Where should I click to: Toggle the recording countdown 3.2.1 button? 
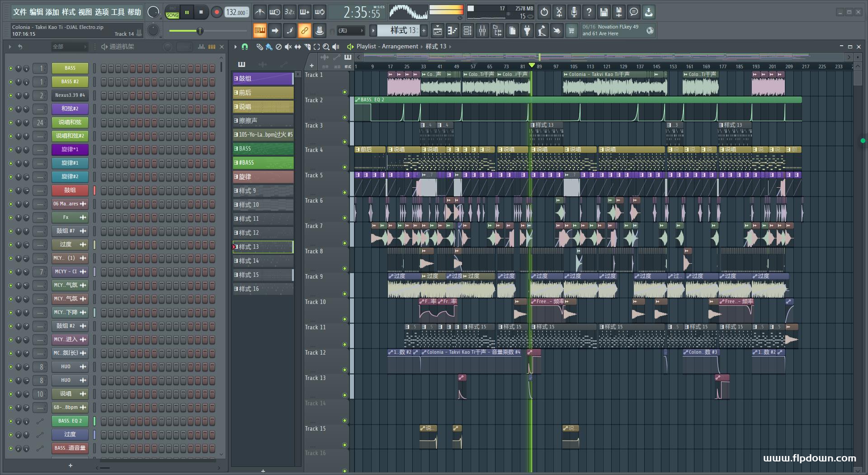pyautogui.click(x=290, y=12)
